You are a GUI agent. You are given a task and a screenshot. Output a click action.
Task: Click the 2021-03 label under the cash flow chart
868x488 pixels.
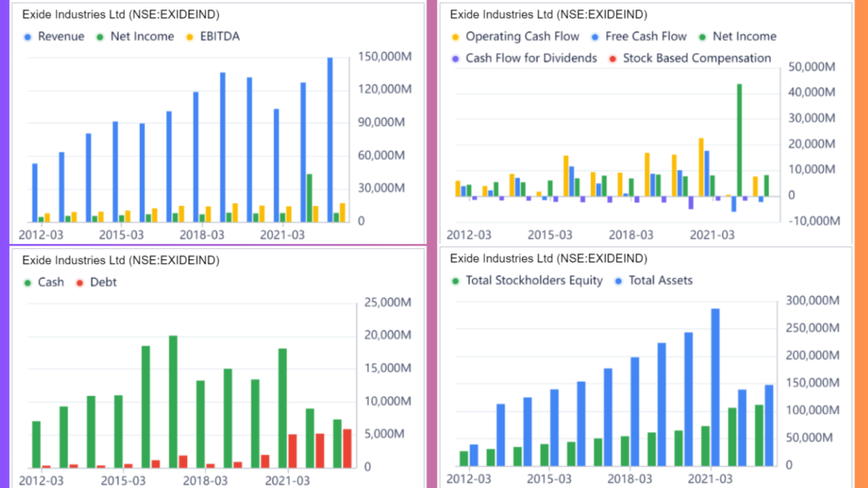[x=712, y=236]
